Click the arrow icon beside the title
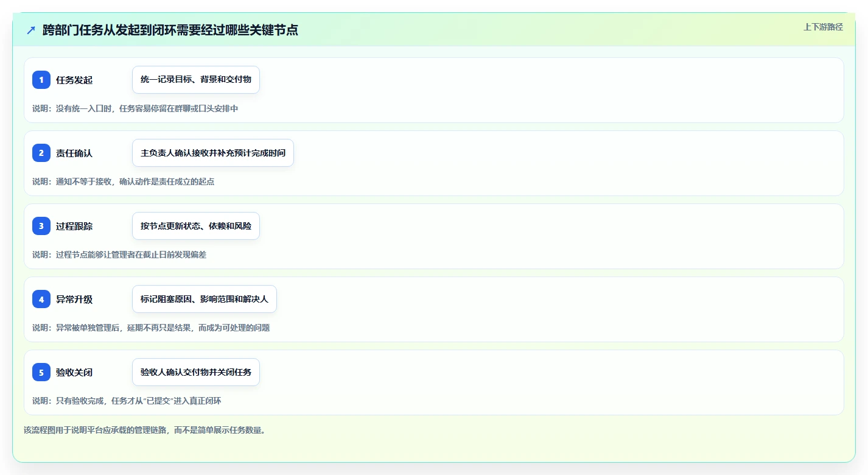Image resolution: width=868 pixels, height=475 pixels. click(31, 30)
